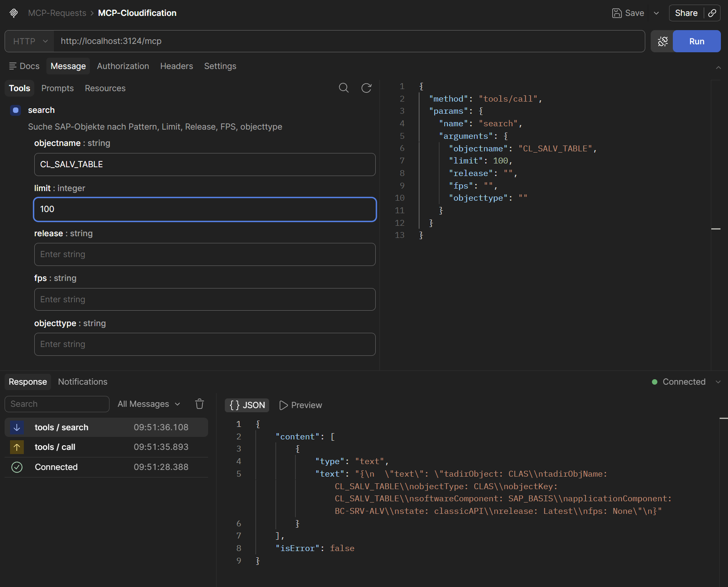Click the MCP-Requests breadcrumb
The image size is (728, 587).
57,13
